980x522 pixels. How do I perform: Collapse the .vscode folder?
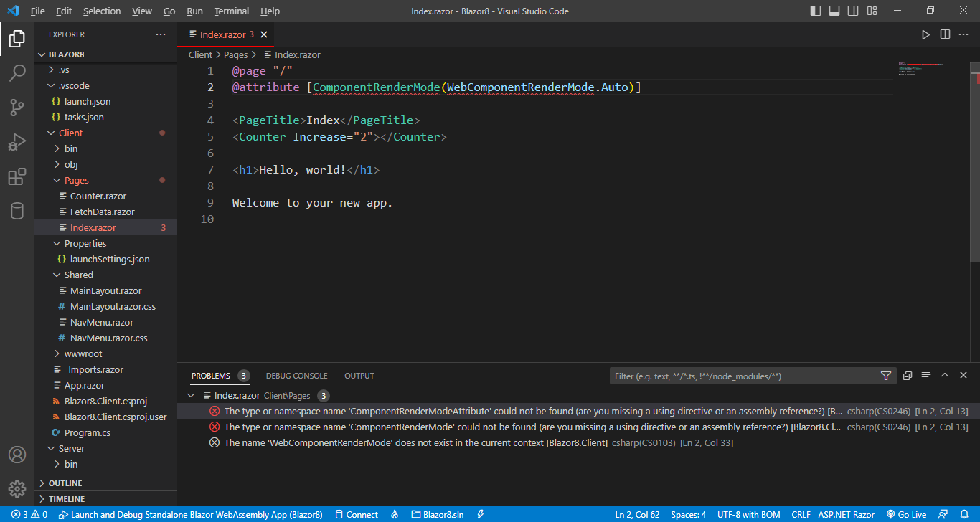tap(105, 85)
